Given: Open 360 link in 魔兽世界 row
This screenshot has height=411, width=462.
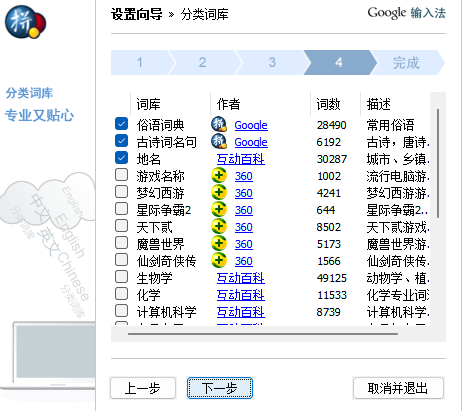Looking at the screenshot, I should click(x=244, y=244).
